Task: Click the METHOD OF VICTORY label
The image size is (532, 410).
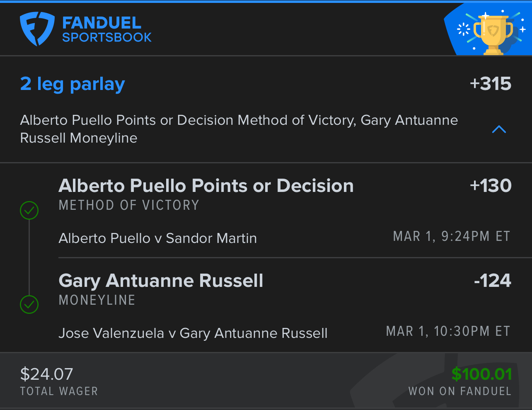Action: pyautogui.click(x=129, y=205)
